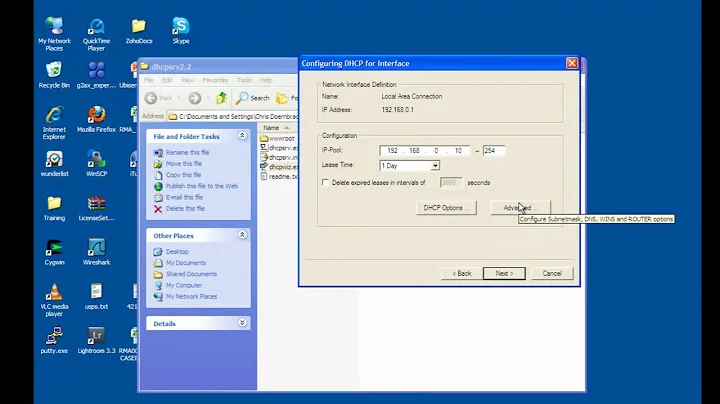Open Tools menu in Explorer window

click(244, 80)
